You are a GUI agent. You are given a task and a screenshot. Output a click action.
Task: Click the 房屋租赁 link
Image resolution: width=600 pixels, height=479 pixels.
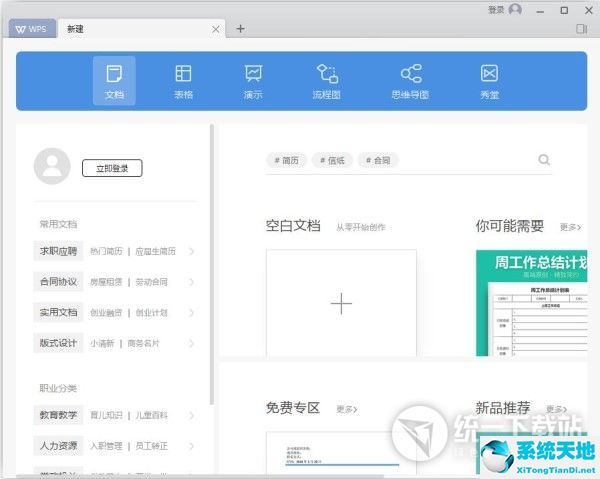coord(106,282)
